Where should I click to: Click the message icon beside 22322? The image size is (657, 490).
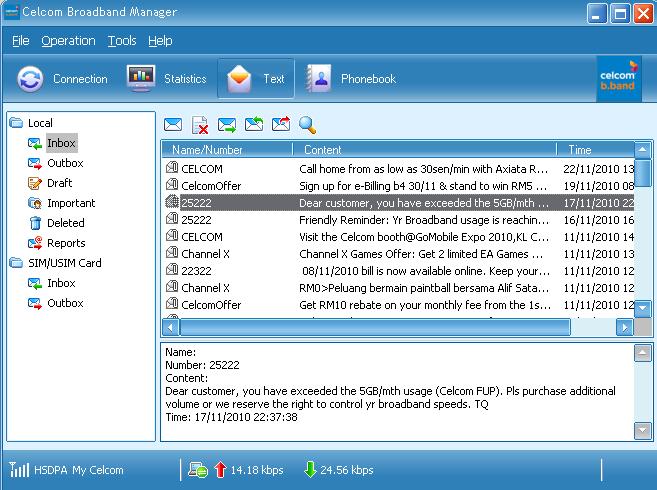[x=172, y=270]
